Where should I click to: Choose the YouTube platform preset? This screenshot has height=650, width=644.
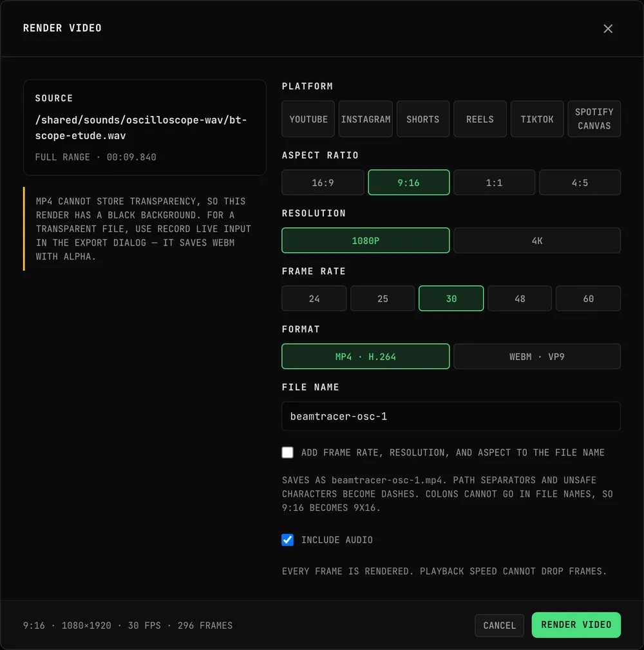(x=308, y=119)
